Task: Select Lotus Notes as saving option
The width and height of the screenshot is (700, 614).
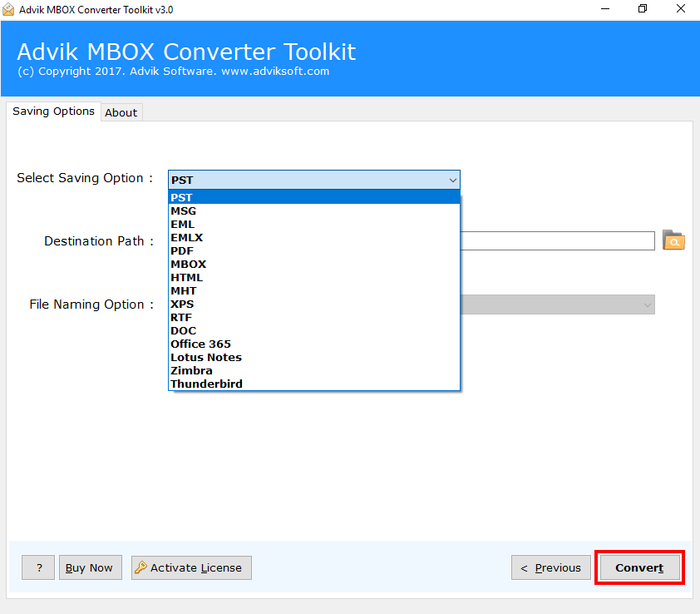Action: [314, 358]
